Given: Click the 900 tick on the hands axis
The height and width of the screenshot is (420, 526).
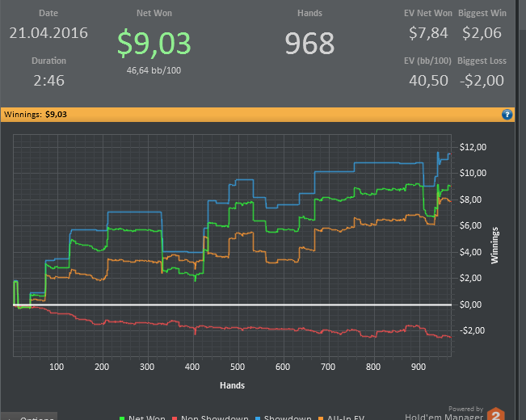Looking at the screenshot, I should (419, 367).
